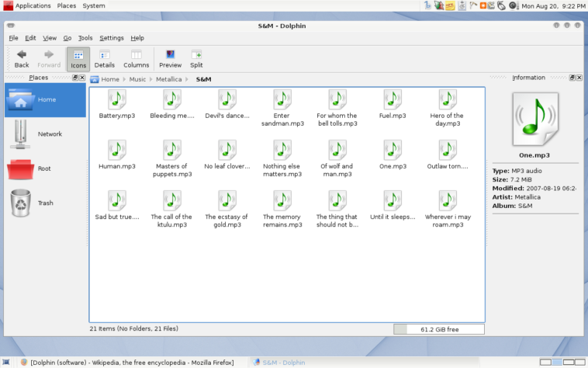This screenshot has height=368, width=588.
Task: Select For whom the bell tolls.mp3
Action: [337, 108]
